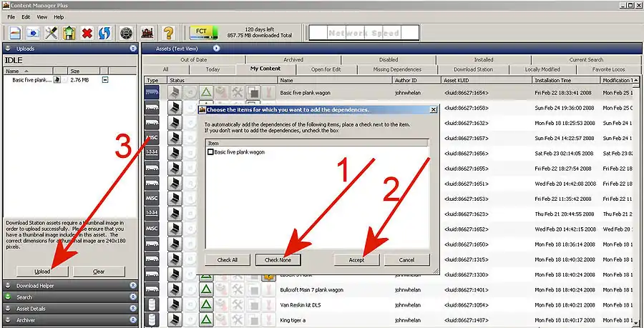Click the round black wheel toolbar icon
The height and width of the screenshot is (328, 644).
[127, 33]
